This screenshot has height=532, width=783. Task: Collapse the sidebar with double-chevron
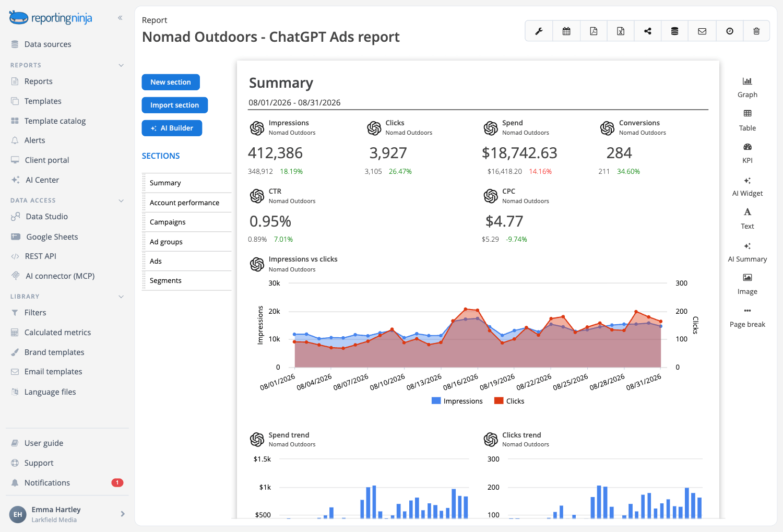120,18
